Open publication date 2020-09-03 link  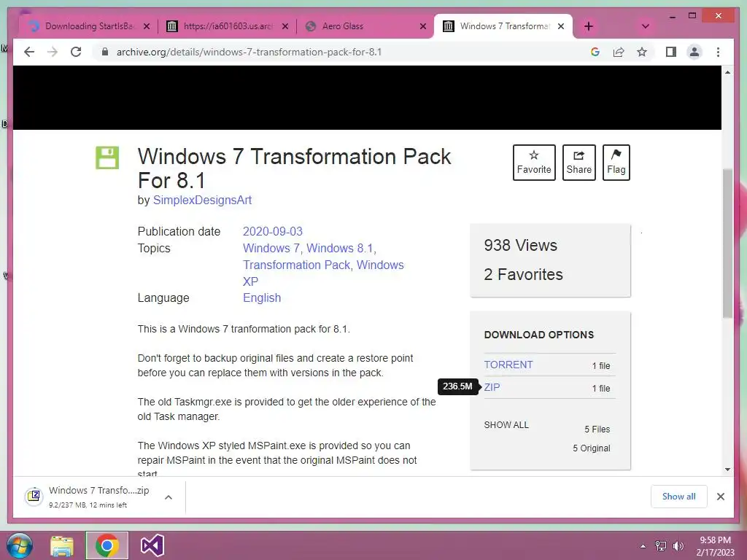click(x=273, y=231)
